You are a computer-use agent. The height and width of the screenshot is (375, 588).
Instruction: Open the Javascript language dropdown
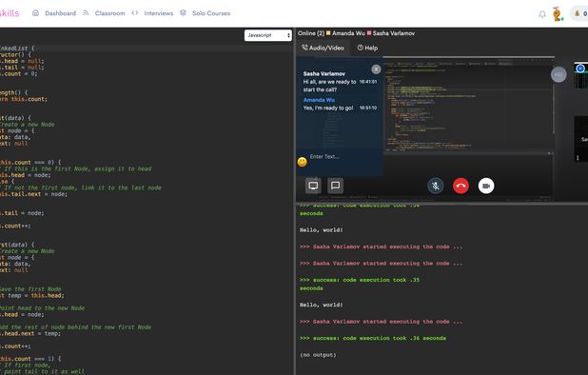point(268,35)
